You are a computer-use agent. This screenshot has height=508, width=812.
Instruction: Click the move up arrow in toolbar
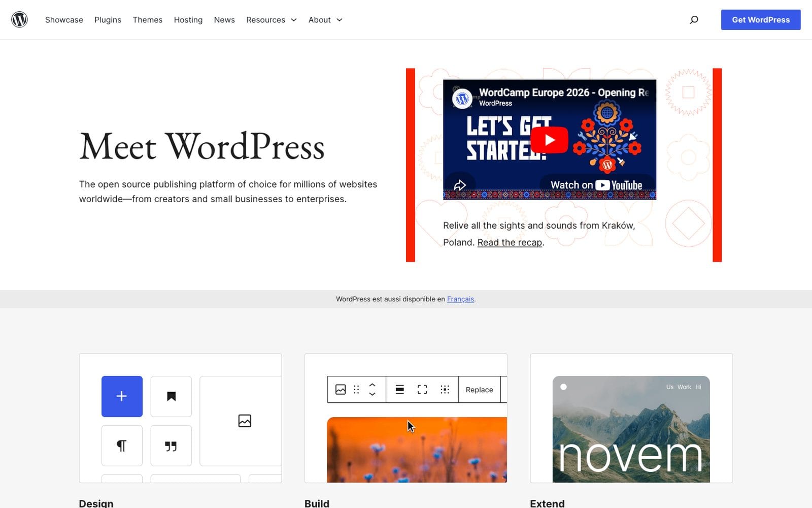click(372, 385)
